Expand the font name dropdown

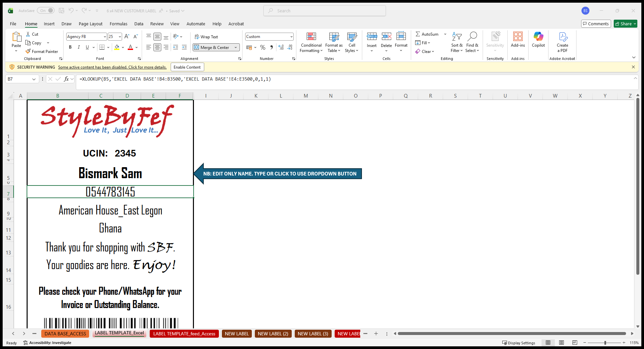pos(105,37)
